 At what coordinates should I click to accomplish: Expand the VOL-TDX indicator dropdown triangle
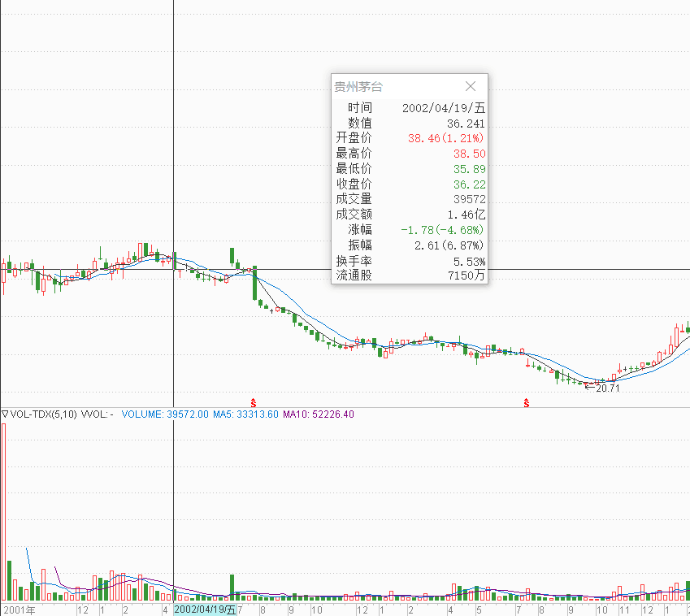coord(5,414)
